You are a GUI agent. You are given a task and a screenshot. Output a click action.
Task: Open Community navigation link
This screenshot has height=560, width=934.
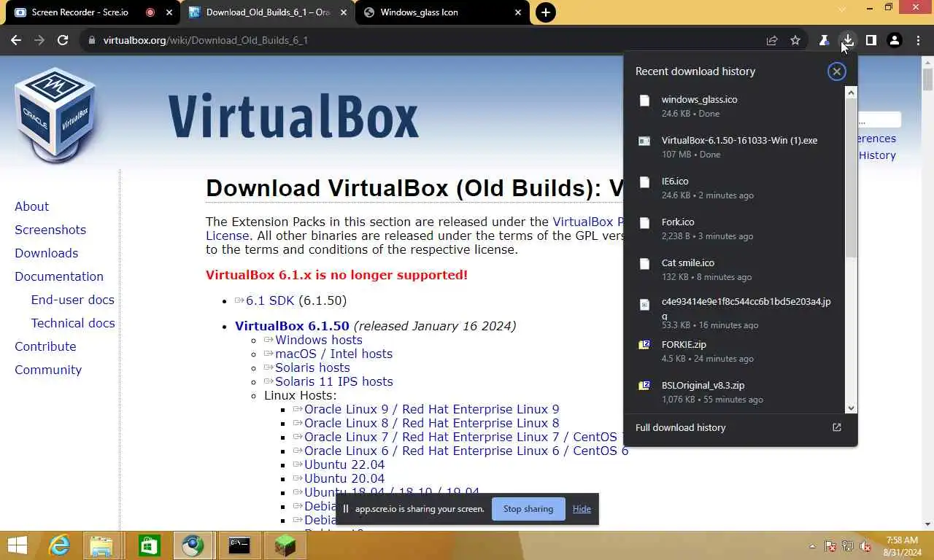click(48, 370)
